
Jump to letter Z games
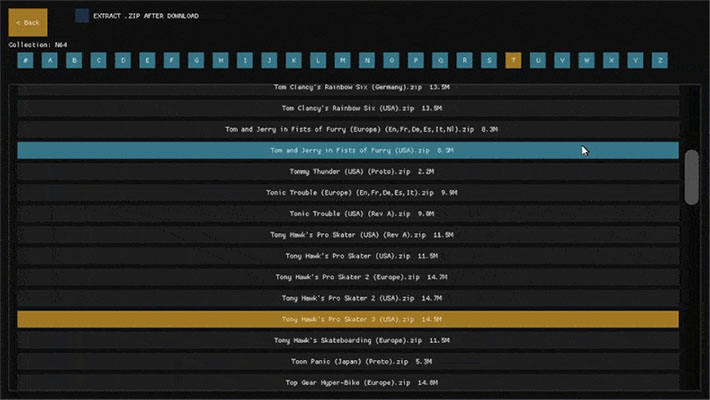(x=660, y=60)
